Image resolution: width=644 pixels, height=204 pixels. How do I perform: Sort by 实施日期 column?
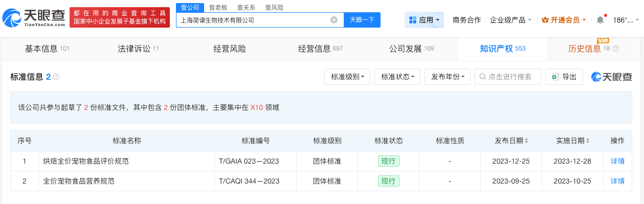tap(588, 141)
